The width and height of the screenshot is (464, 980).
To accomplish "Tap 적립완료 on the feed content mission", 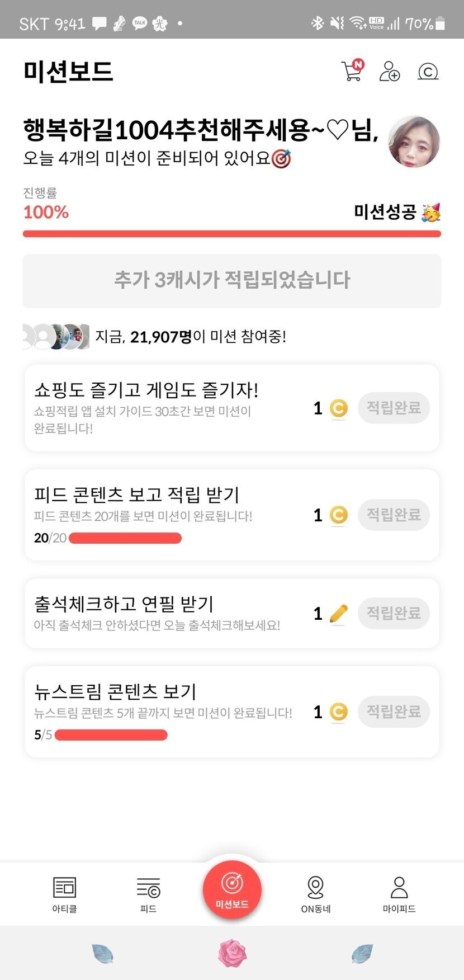I will [394, 515].
